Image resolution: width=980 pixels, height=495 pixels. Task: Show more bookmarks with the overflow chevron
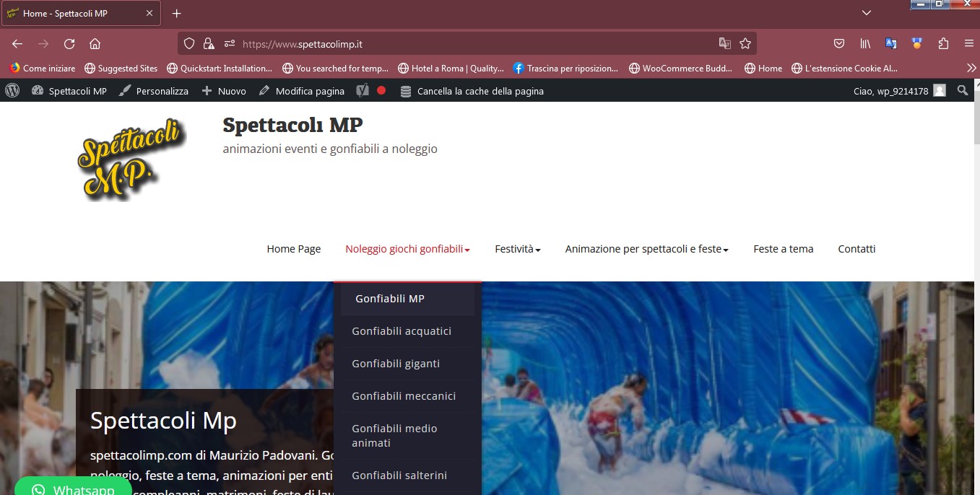coord(971,68)
